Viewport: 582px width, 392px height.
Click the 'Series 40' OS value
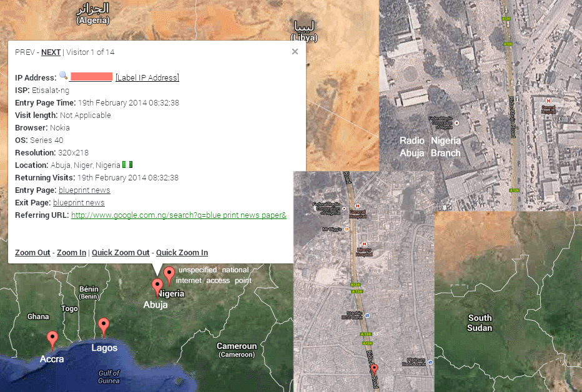tap(47, 140)
